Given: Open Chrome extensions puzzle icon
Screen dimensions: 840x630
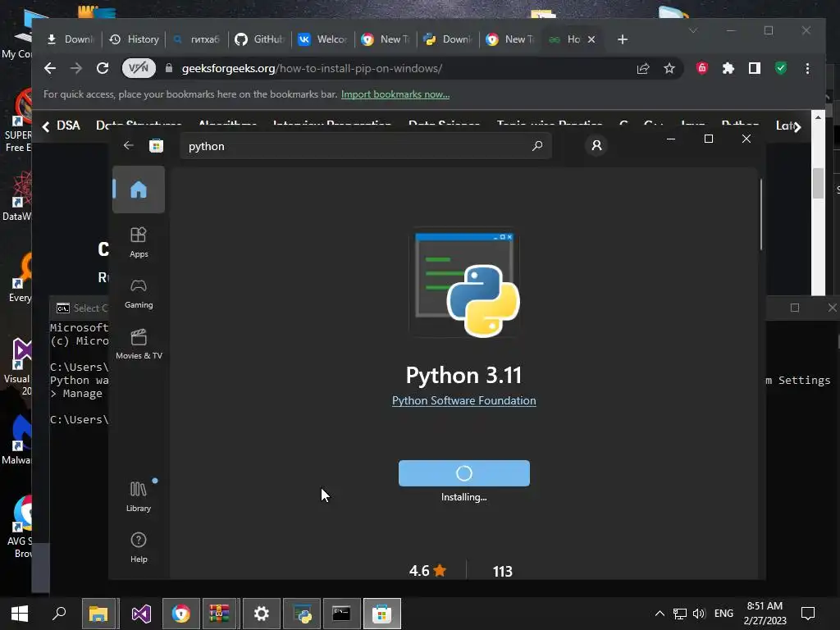Looking at the screenshot, I should tap(728, 69).
